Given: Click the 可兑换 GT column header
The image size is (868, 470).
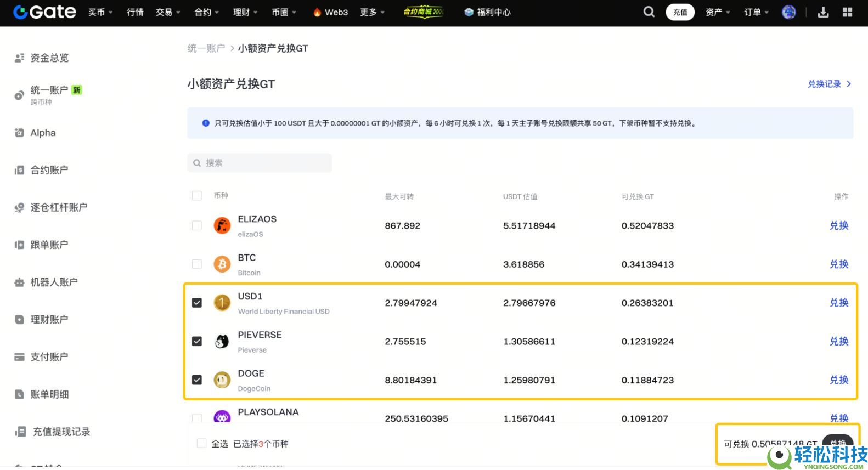Looking at the screenshot, I should pyautogui.click(x=638, y=196).
